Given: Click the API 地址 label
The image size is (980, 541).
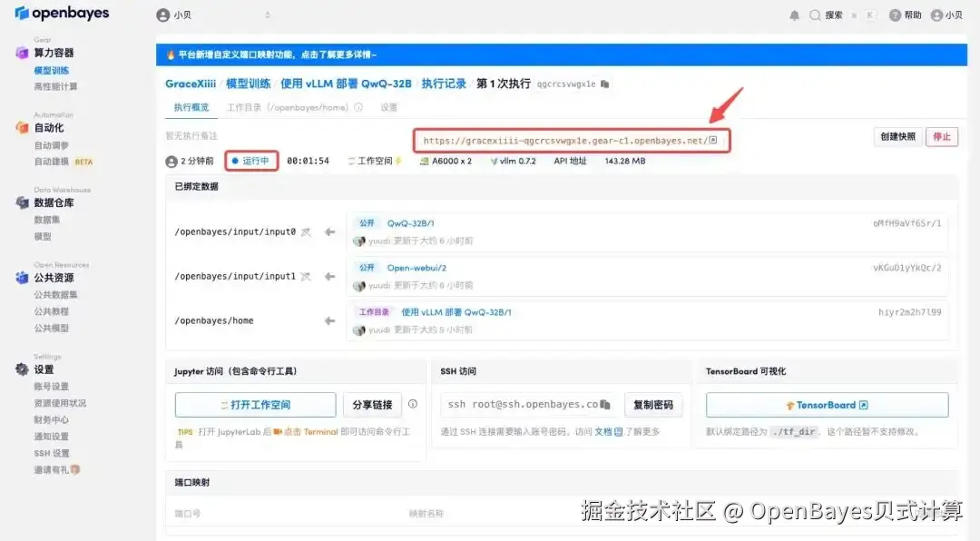Looking at the screenshot, I should [x=570, y=162].
